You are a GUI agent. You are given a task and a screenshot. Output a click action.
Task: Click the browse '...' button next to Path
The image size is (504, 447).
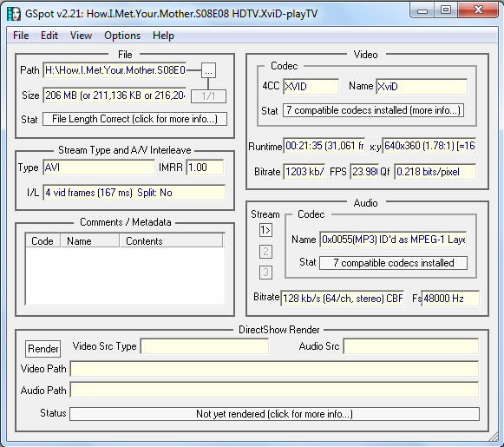click(208, 70)
